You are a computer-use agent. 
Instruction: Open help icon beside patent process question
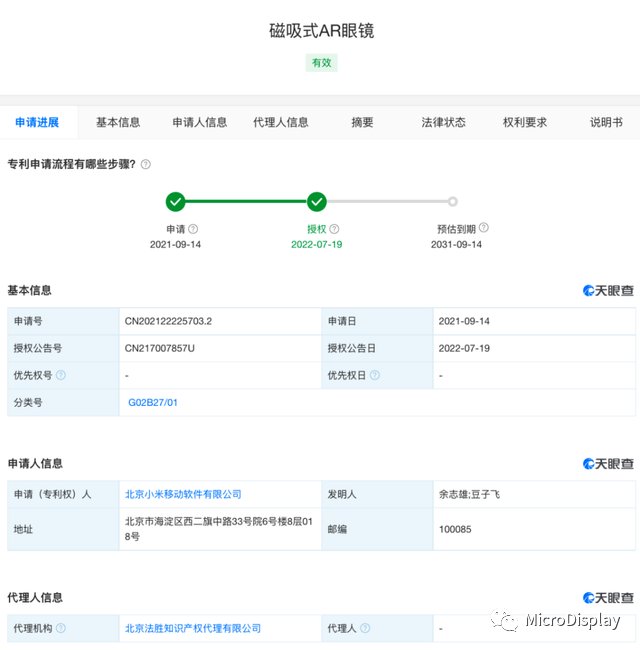[x=145, y=165]
